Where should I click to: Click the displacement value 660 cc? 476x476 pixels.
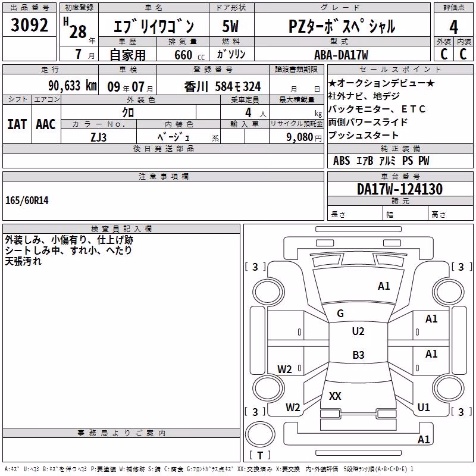click(x=189, y=55)
